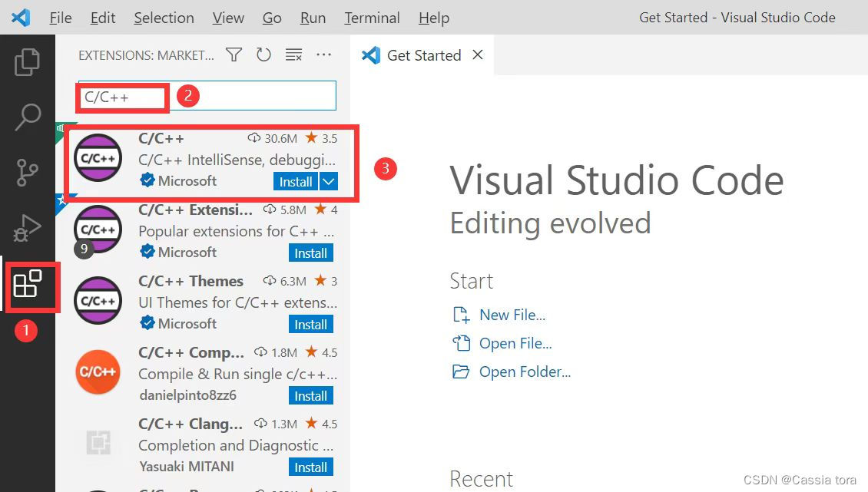The width and height of the screenshot is (868, 492).
Task: Click the Open Folder icon under Start
Action: [461, 371]
